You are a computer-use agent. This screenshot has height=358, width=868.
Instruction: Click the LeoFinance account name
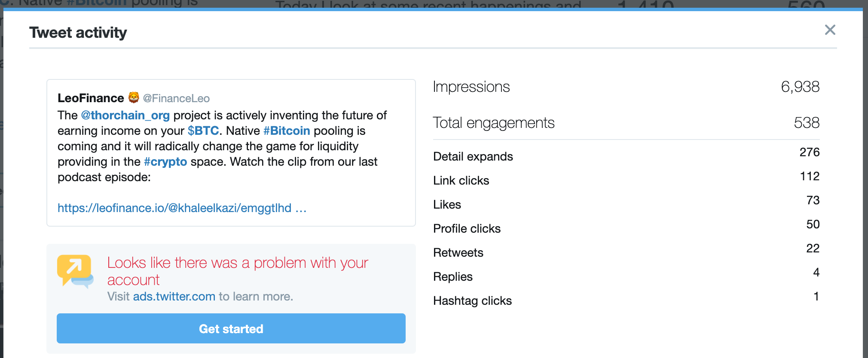tap(91, 98)
